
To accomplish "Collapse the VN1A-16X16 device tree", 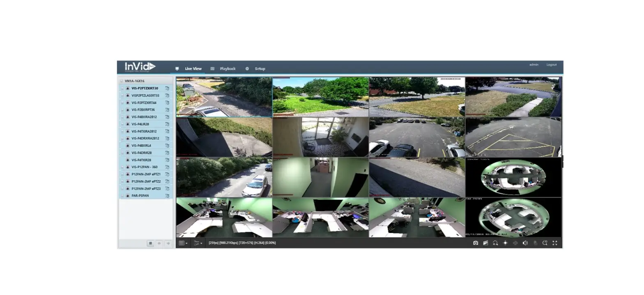I will coord(122,81).
